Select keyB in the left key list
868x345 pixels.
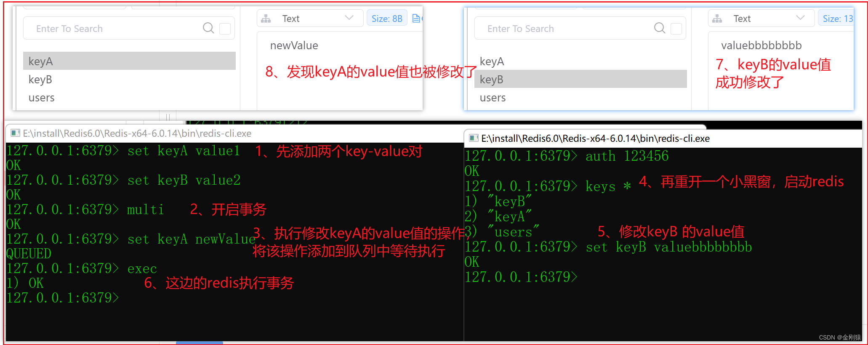click(x=129, y=79)
